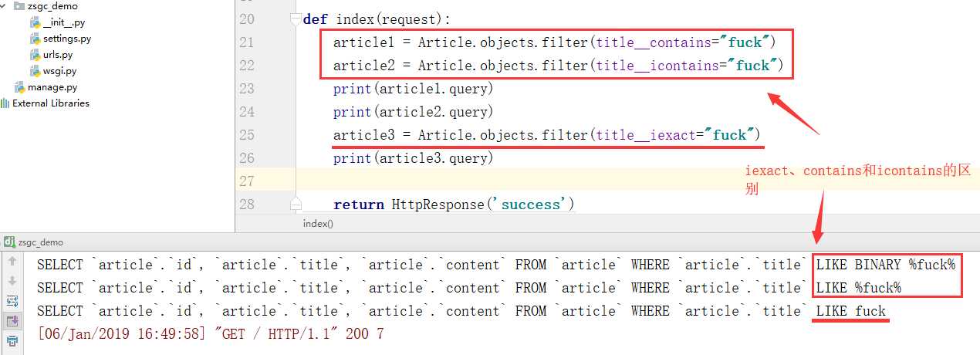Click fold end marker at return line
The image size is (980, 355).
tap(296, 204)
